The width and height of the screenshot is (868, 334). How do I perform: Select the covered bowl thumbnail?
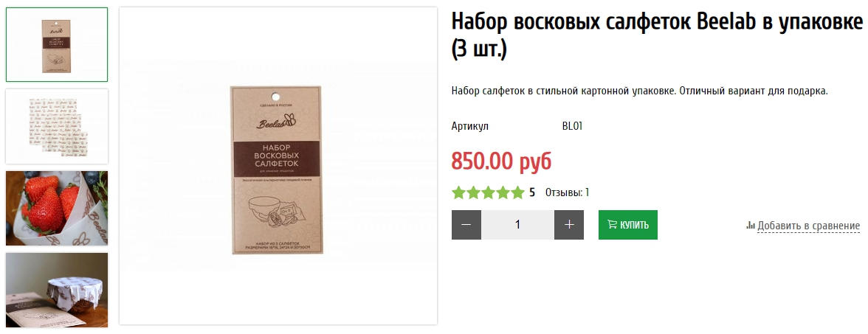57,290
